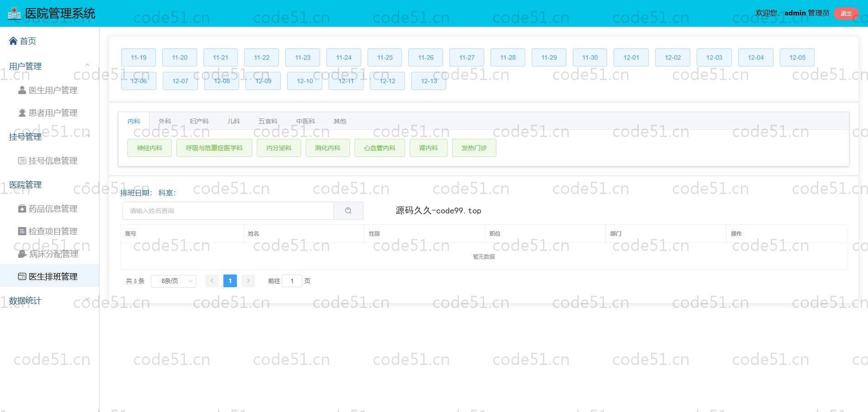The height and width of the screenshot is (412, 868).
Task: Click the 前往 page number input box
Action: click(x=292, y=281)
